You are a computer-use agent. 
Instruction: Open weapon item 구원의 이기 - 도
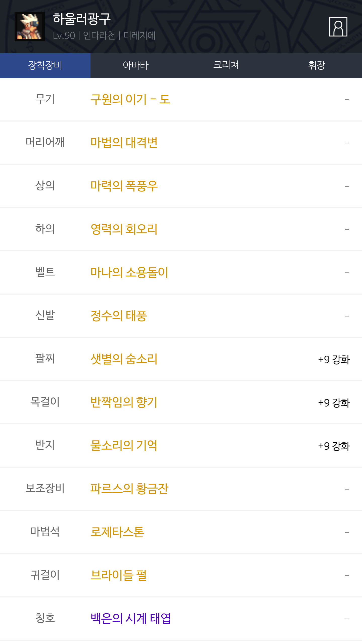tap(130, 99)
